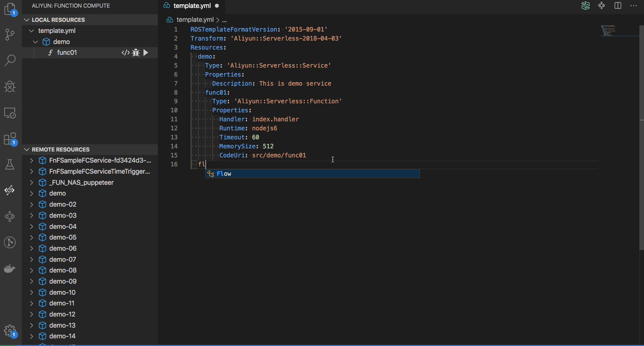This screenshot has height=346, width=644.
Task: Click the local invoke play icon for func01
Action: coord(146,53)
